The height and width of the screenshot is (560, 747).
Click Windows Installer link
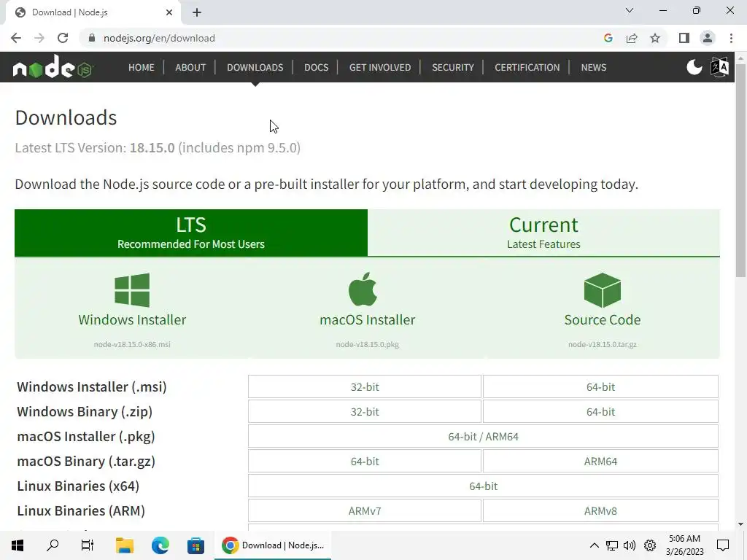pos(132,319)
